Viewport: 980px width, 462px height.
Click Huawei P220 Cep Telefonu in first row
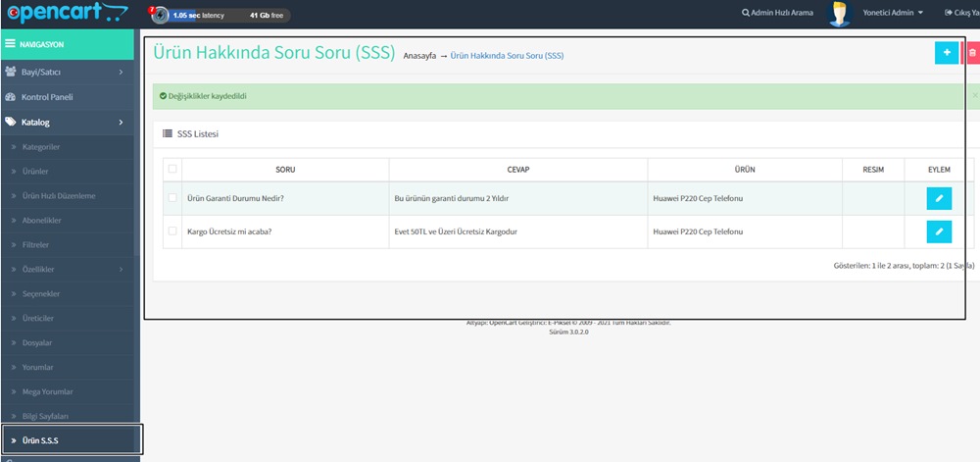pos(698,199)
